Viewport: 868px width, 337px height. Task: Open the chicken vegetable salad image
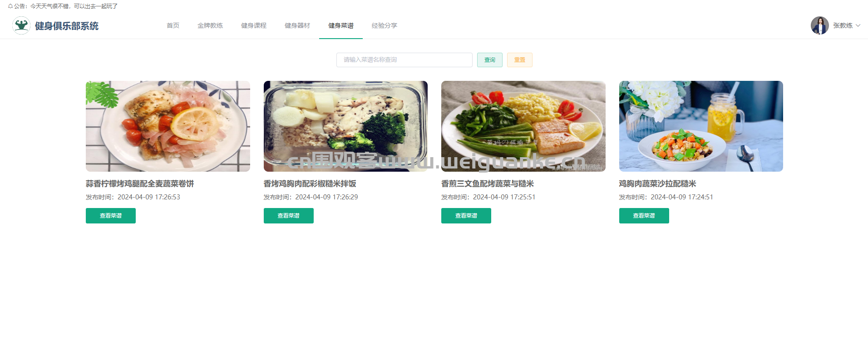coord(701,126)
